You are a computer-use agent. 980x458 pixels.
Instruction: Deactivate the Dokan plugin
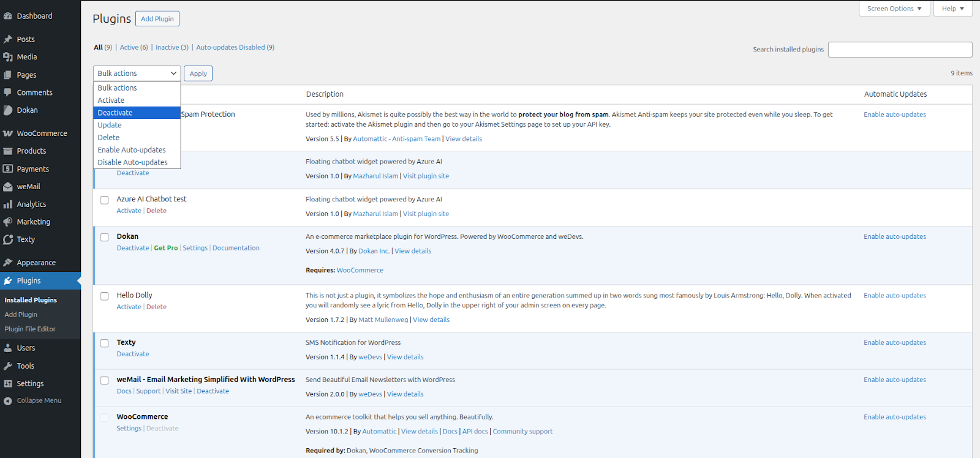pos(133,248)
